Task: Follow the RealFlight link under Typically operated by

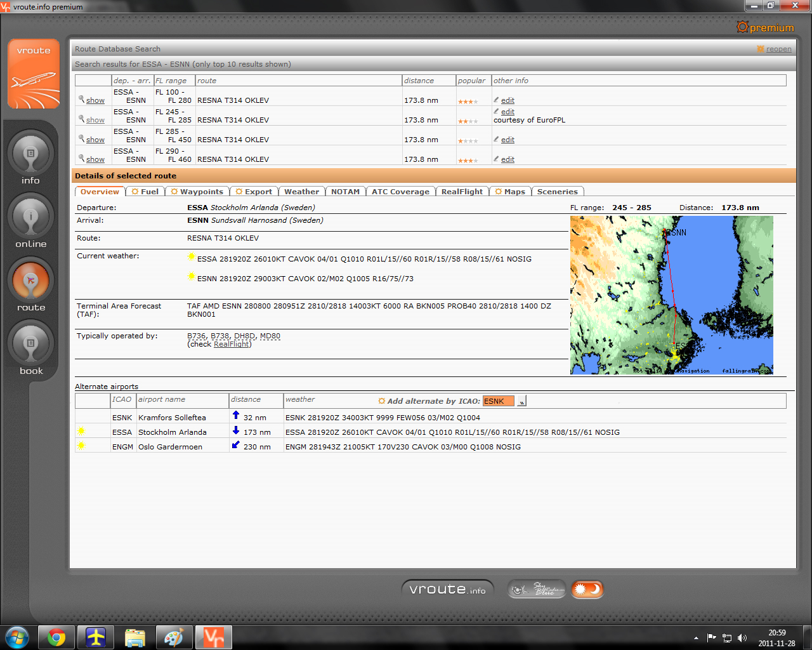Action: (232, 344)
